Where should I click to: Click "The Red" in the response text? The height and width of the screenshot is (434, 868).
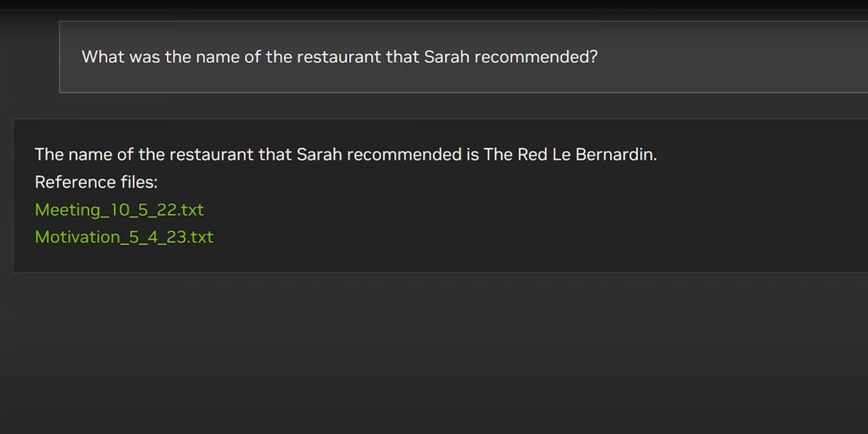(515, 155)
